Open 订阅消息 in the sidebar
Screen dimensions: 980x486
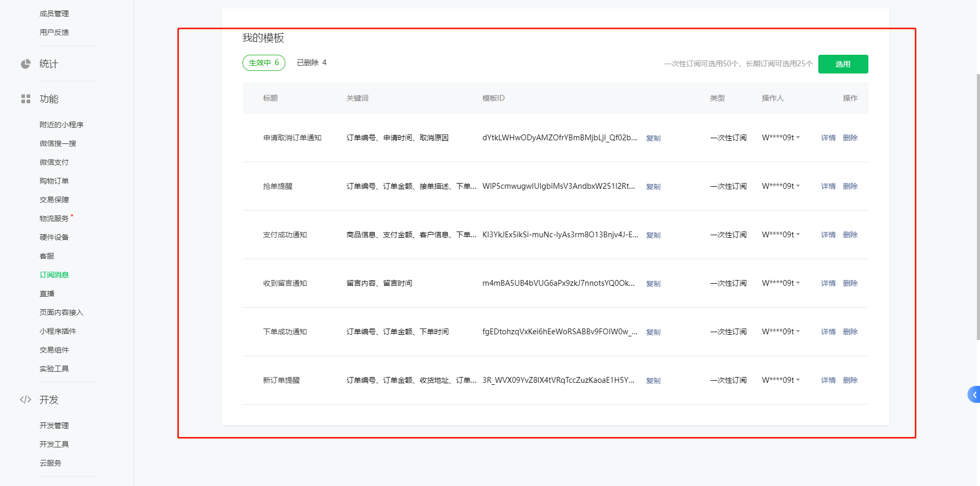tap(54, 274)
